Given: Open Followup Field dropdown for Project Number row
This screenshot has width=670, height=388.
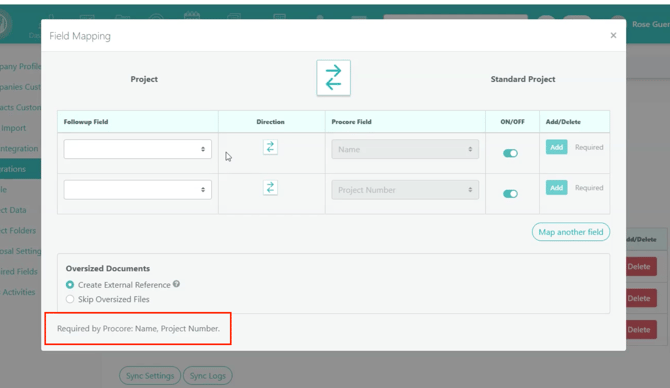Looking at the screenshot, I should (x=138, y=190).
